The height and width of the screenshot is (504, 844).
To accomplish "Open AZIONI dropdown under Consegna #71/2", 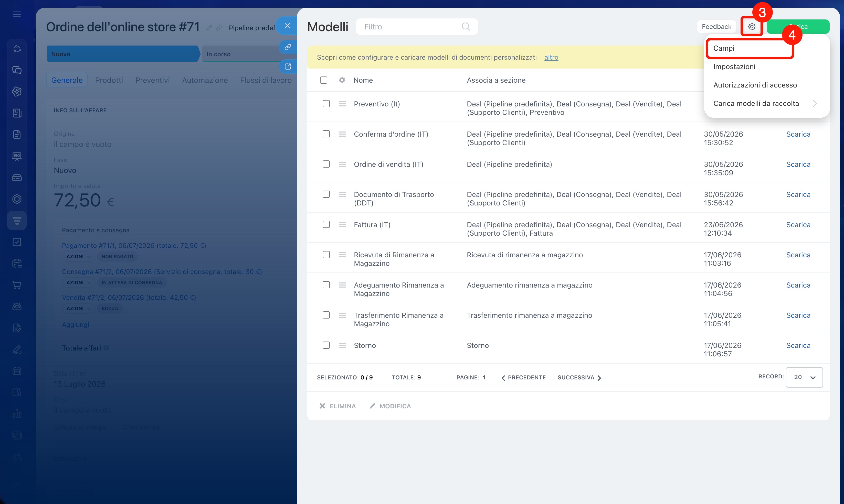I will click(x=79, y=282).
